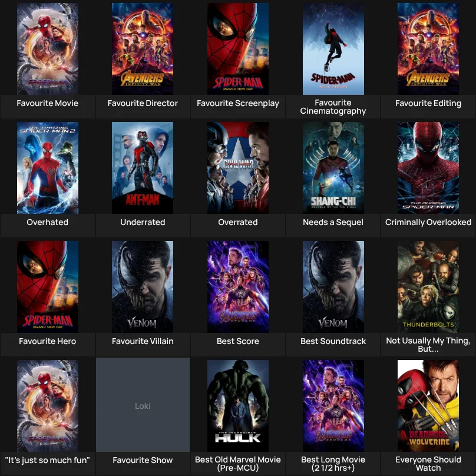This screenshot has height=476, width=476.
Task: Select the "Best Score" caption
Action: coord(238,341)
